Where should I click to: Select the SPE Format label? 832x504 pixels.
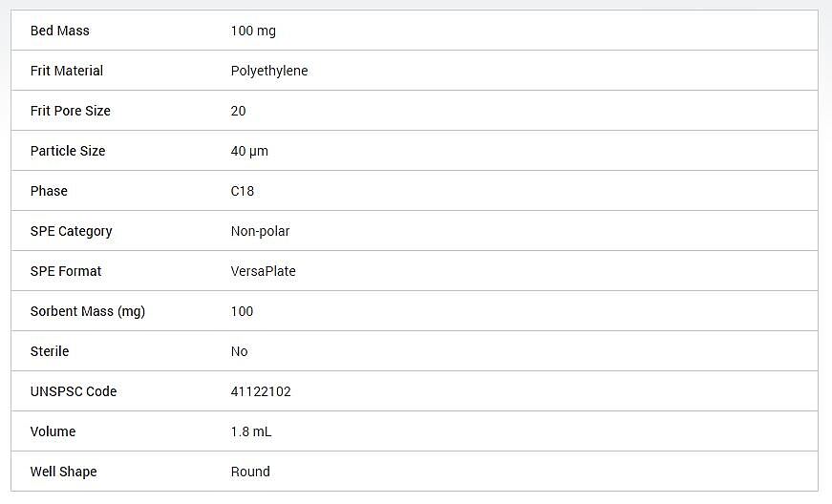tap(65, 271)
